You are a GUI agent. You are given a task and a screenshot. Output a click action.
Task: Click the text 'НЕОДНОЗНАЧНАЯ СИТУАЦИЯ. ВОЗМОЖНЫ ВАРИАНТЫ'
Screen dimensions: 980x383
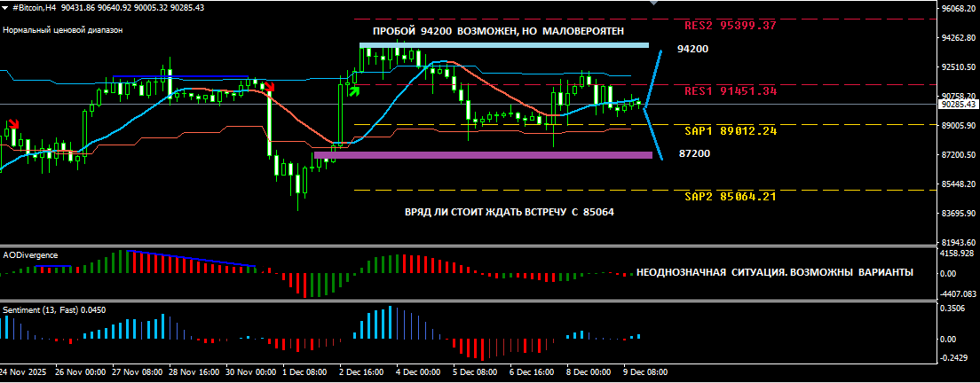[774, 272]
